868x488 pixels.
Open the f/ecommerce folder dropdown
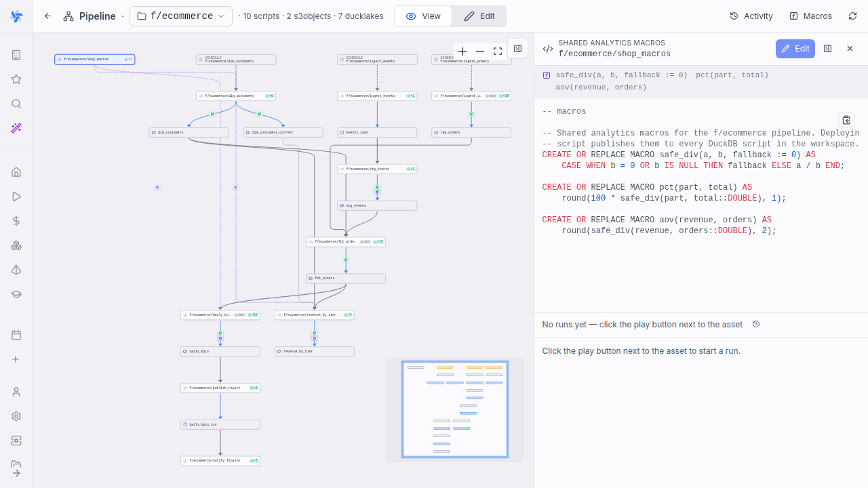181,16
